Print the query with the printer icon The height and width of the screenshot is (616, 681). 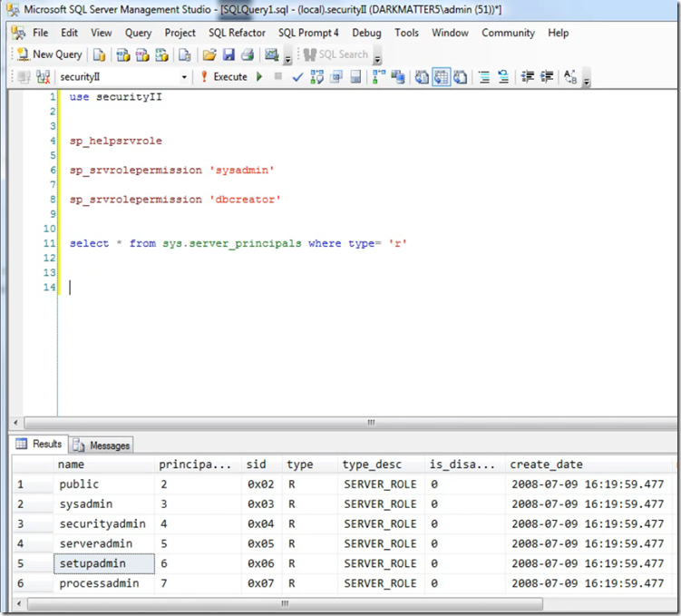(248, 54)
